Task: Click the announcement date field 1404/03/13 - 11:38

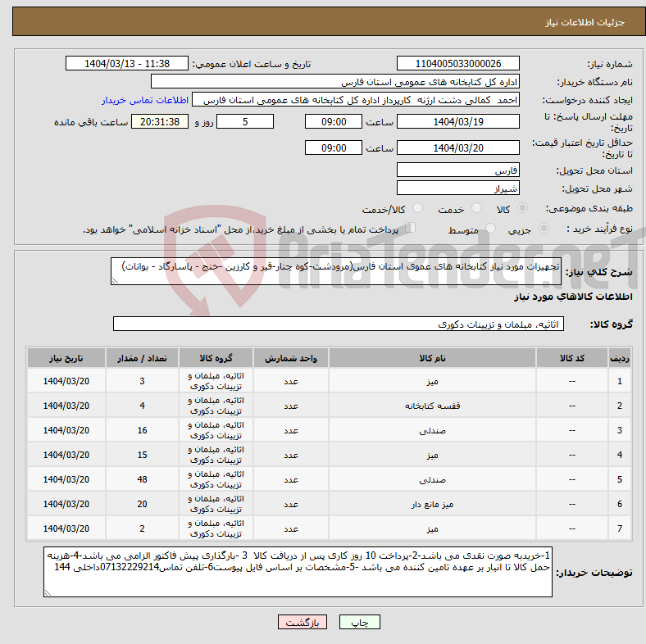Action: tap(127, 63)
